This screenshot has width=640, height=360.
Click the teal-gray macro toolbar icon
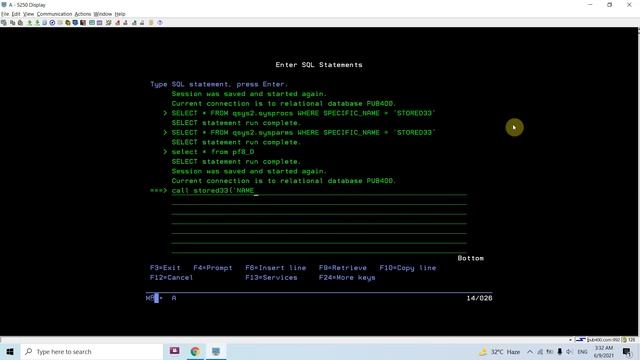tap(134, 23)
